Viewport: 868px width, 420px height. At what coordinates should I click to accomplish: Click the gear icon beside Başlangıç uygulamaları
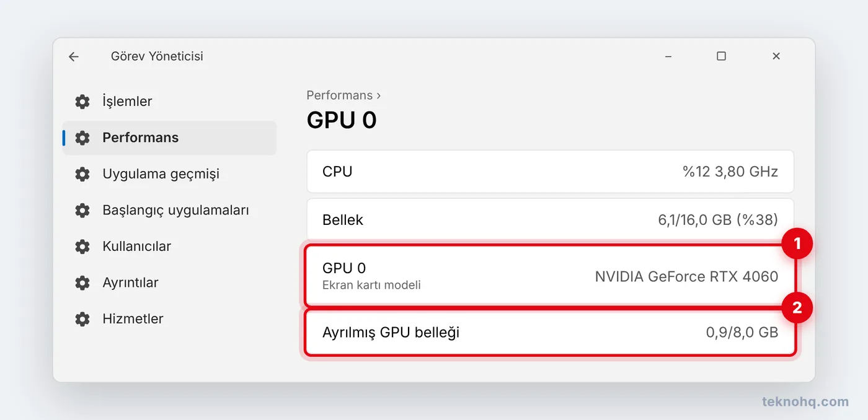click(x=82, y=211)
